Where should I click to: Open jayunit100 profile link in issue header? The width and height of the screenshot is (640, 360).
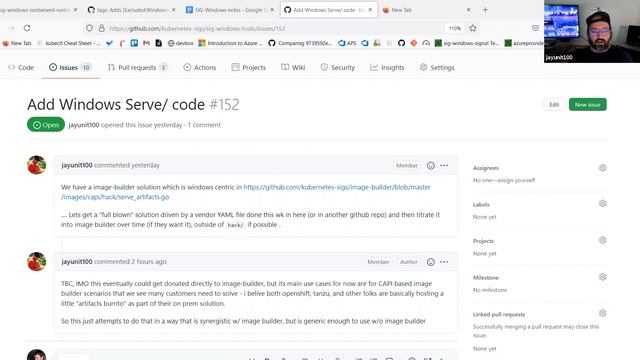84,125
